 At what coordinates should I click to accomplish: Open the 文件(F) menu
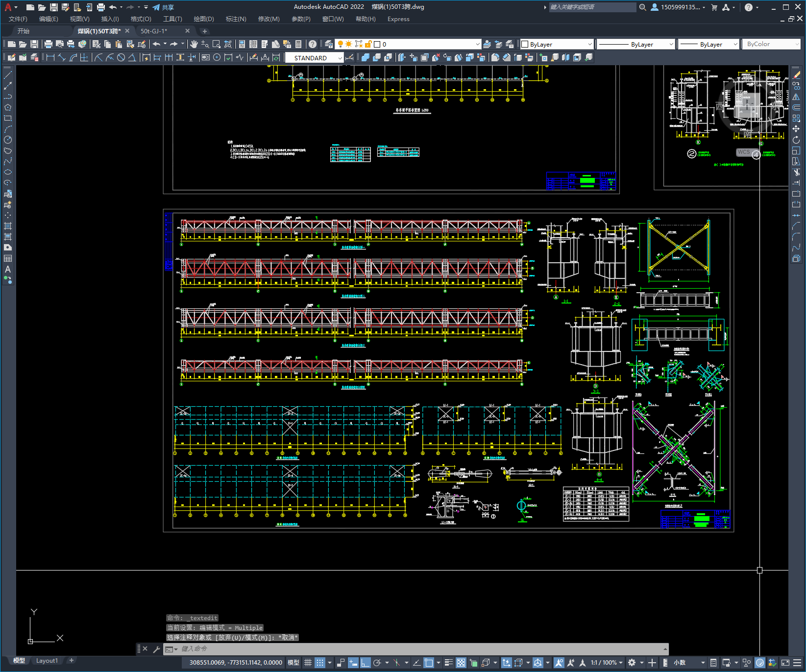point(18,19)
